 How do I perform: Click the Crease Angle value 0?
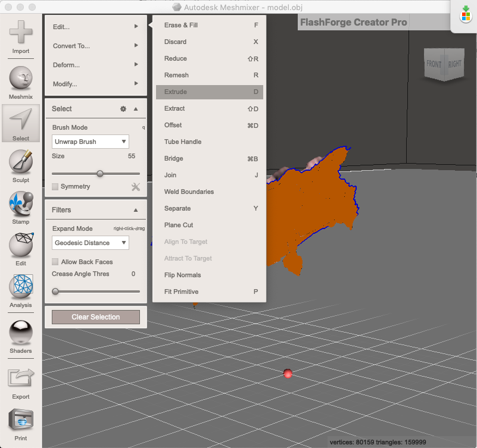click(x=133, y=274)
